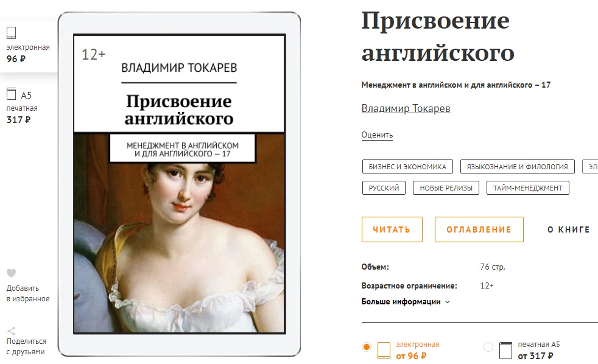This screenshot has width=598, height=364.
Task: Click the НОВЫЕ РЕЛИЗЫ tag
Action: point(446,188)
